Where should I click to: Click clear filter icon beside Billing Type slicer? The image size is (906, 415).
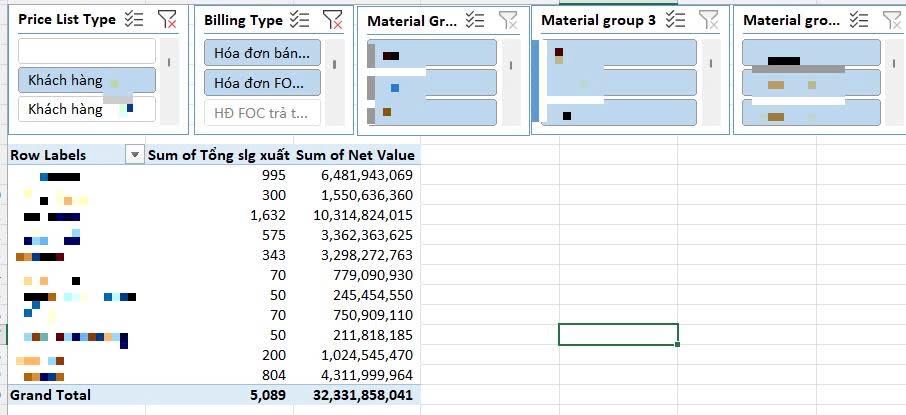click(x=333, y=20)
